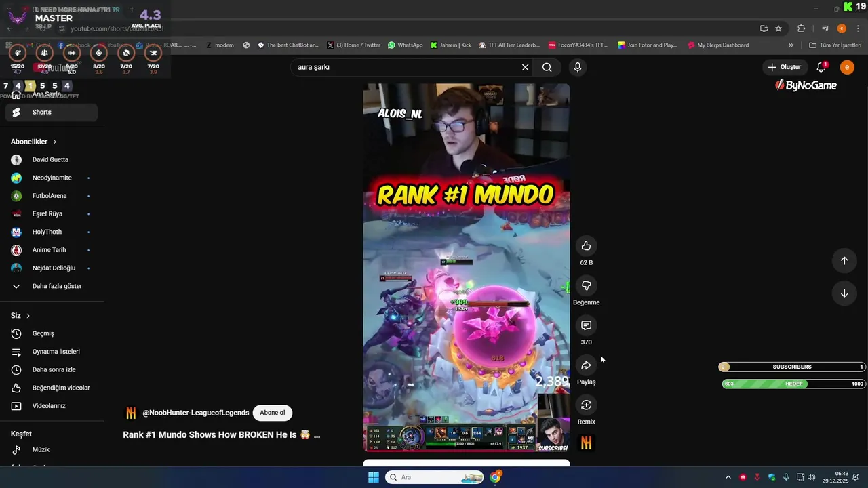Image resolution: width=868 pixels, height=488 pixels.
Task: Open Neodyinamite subscription
Action: coord(52,178)
